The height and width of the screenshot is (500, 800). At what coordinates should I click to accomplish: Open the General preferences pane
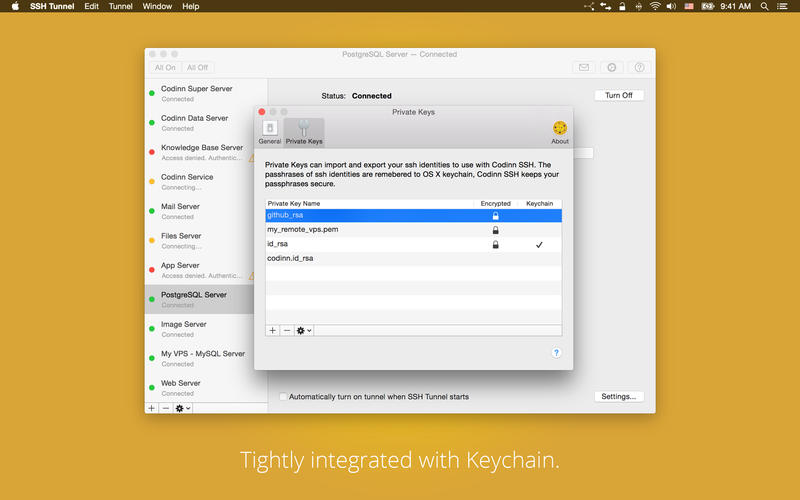pos(270,132)
